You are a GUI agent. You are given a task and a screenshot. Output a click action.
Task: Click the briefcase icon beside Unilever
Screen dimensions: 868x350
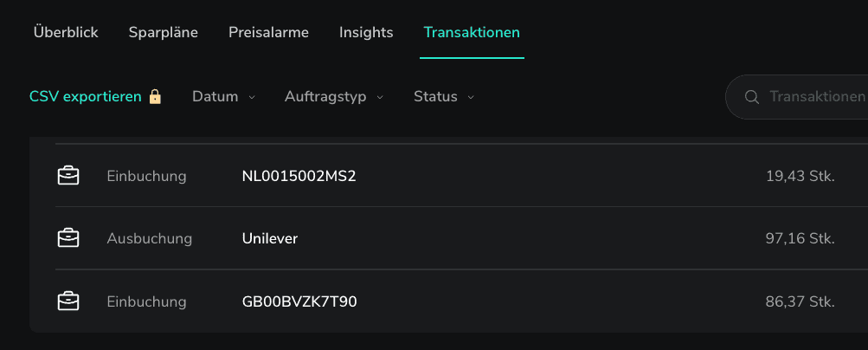click(x=68, y=238)
